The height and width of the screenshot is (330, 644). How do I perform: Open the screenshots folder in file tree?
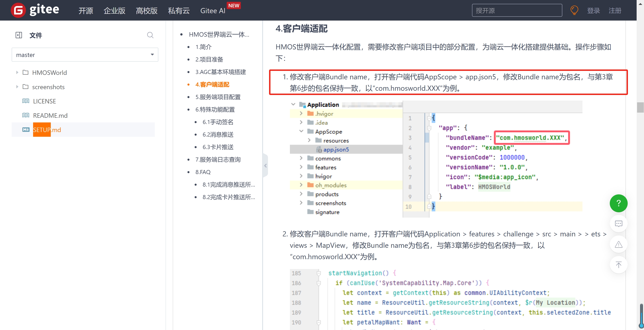click(x=48, y=87)
